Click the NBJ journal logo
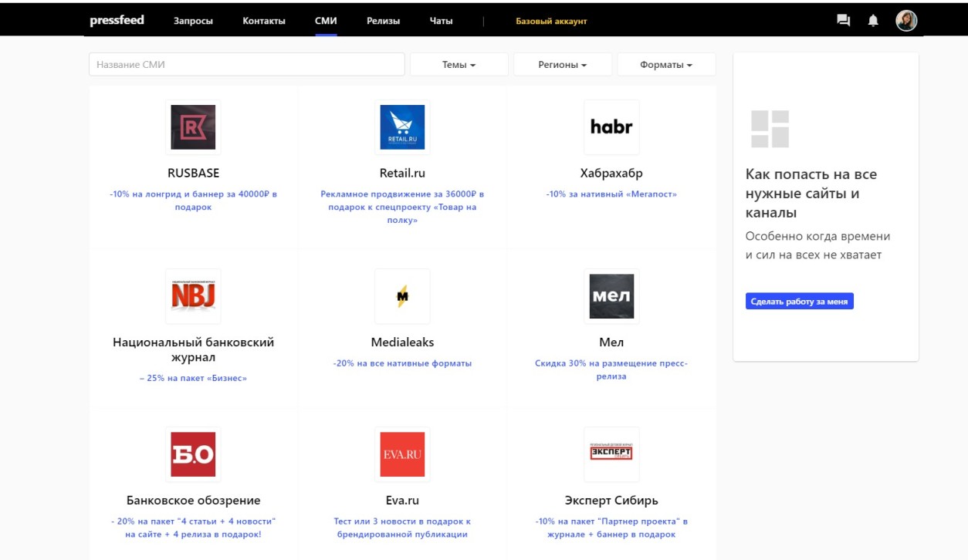The image size is (968, 560). [193, 296]
